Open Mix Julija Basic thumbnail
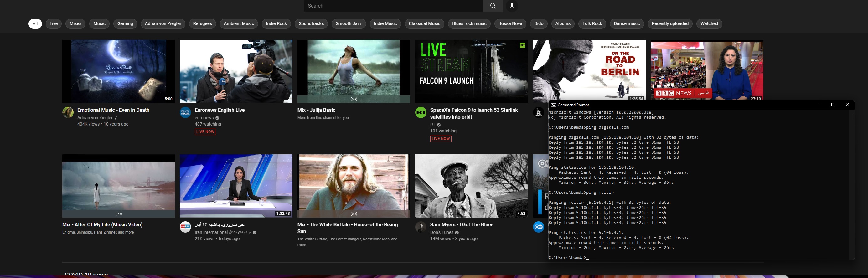Image resolution: width=868 pixels, height=278 pixels. click(354, 71)
